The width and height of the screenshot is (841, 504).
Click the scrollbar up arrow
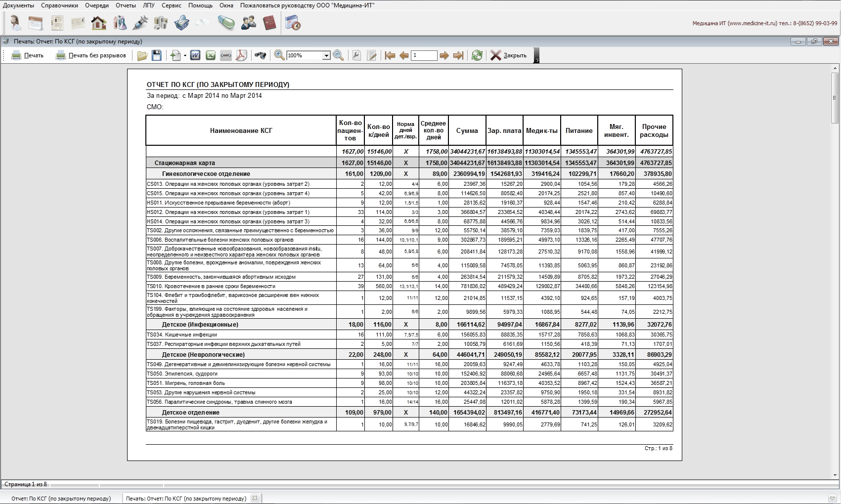click(x=835, y=68)
